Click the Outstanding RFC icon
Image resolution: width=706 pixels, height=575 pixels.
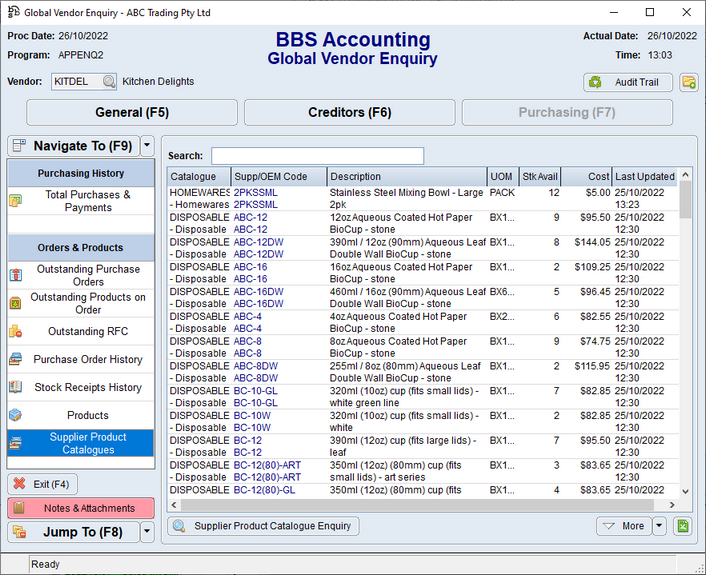click(15, 331)
